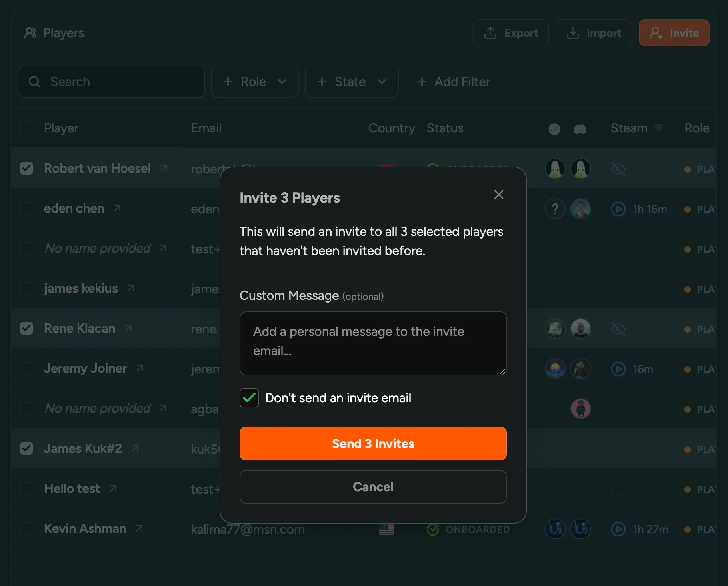Click inside the Custom Message text area

point(372,343)
